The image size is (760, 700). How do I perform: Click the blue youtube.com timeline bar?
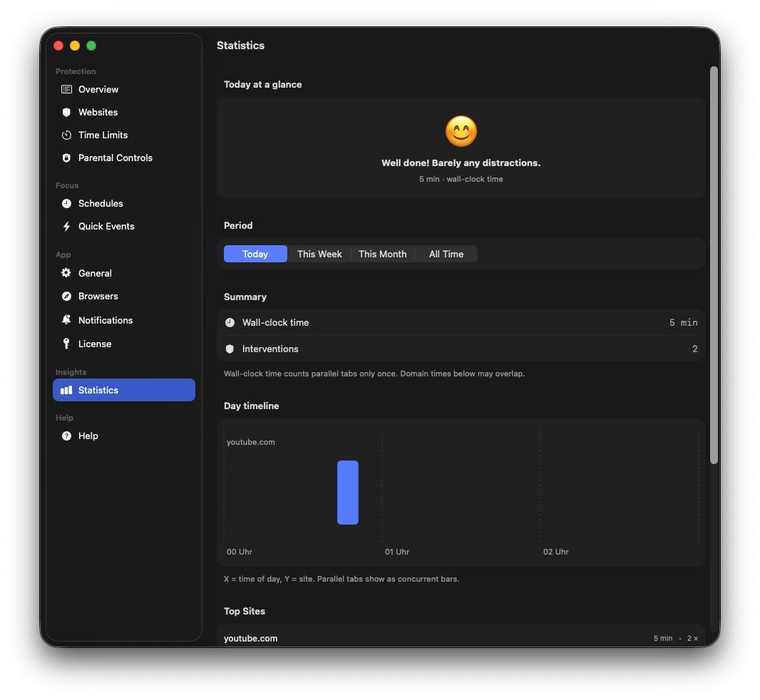pos(347,492)
